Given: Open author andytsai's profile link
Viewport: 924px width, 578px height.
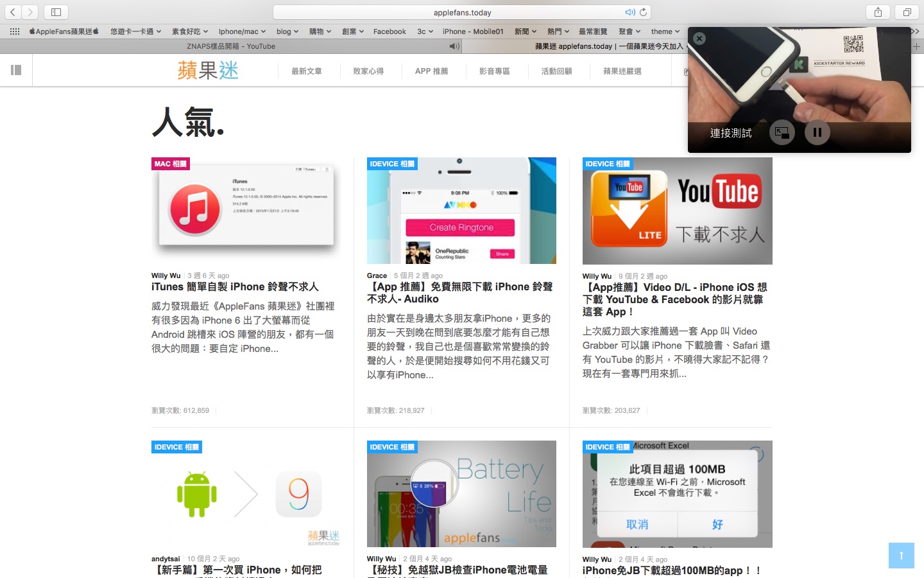Looking at the screenshot, I should [166, 559].
